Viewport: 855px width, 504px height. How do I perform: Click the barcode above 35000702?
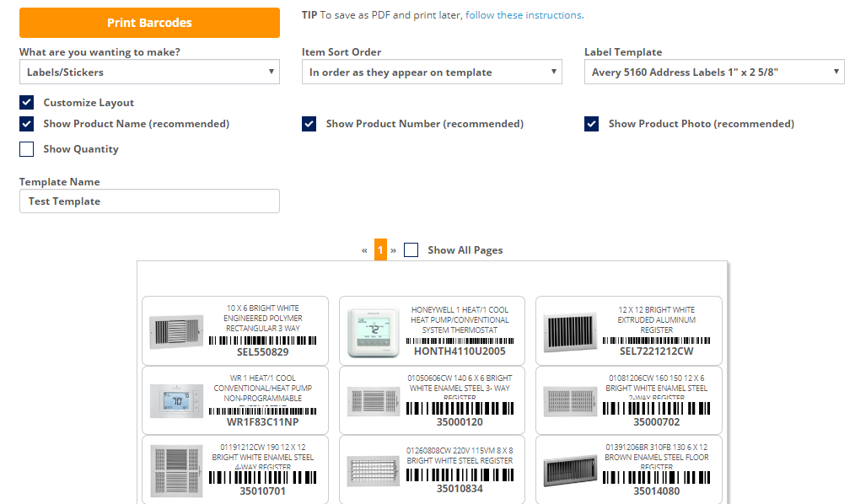click(x=657, y=408)
